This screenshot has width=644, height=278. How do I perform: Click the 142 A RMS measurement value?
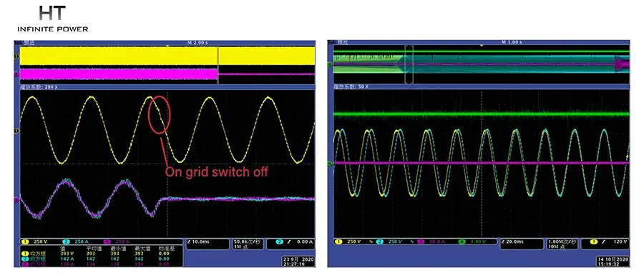(x=67, y=259)
